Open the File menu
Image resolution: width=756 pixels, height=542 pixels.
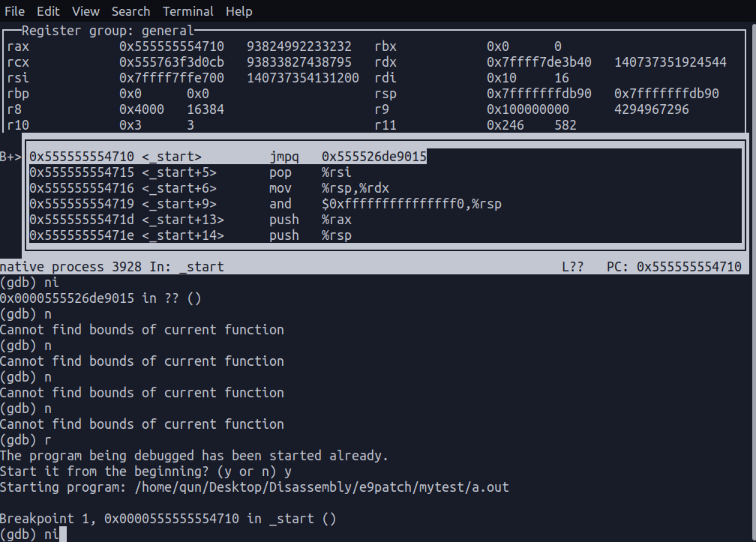coord(14,11)
